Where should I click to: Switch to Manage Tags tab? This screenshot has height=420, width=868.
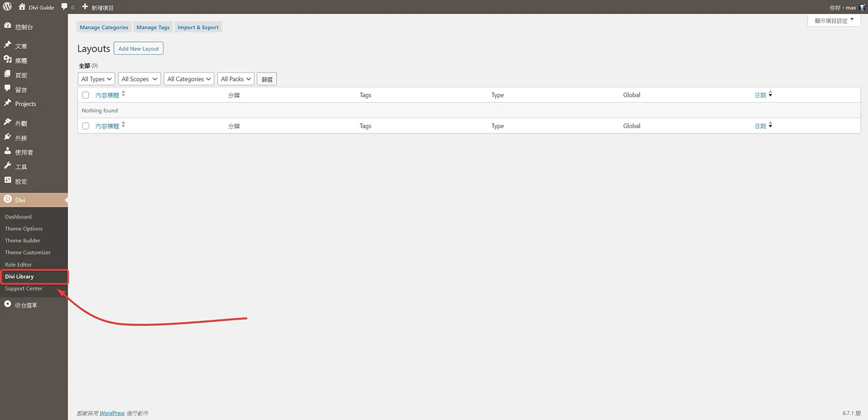pyautogui.click(x=153, y=27)
